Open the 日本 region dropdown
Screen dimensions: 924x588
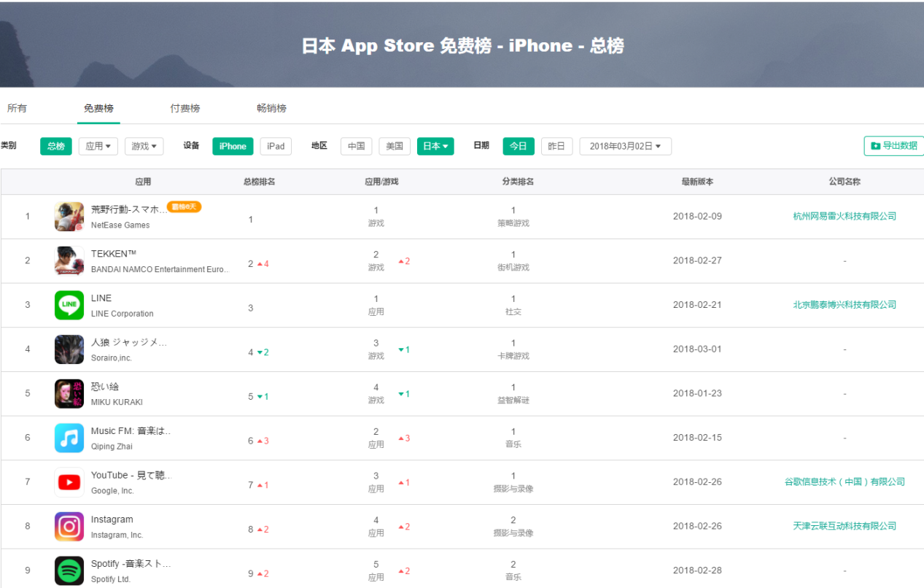tap(435, 146)
